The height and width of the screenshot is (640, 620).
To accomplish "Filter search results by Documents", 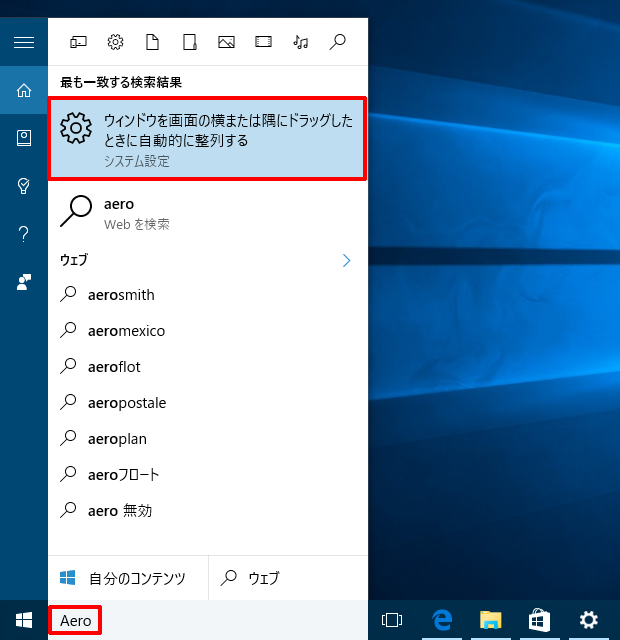I will [152, 42].
